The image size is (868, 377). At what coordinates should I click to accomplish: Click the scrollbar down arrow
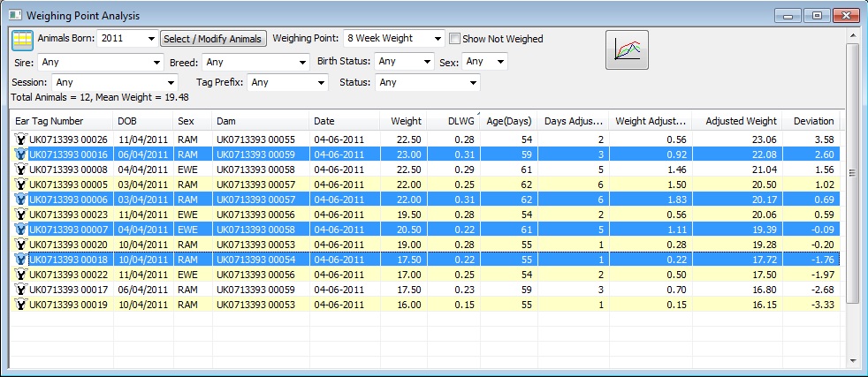point(853,361)
